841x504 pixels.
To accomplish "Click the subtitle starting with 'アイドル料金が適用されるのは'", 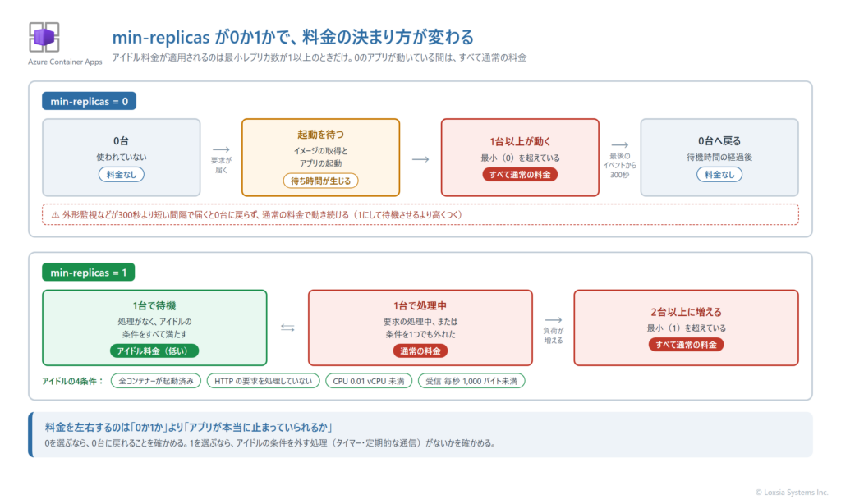I will [x=319, y=57].
